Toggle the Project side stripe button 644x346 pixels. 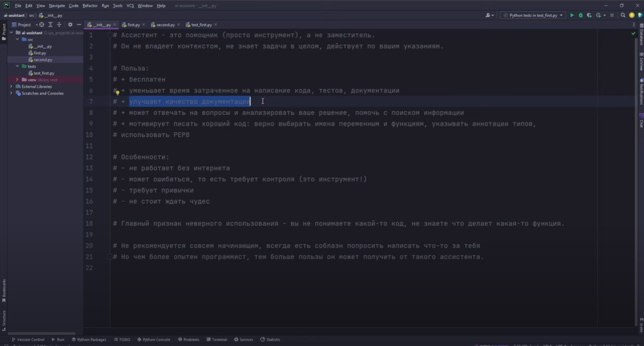[x=4, y=32]
